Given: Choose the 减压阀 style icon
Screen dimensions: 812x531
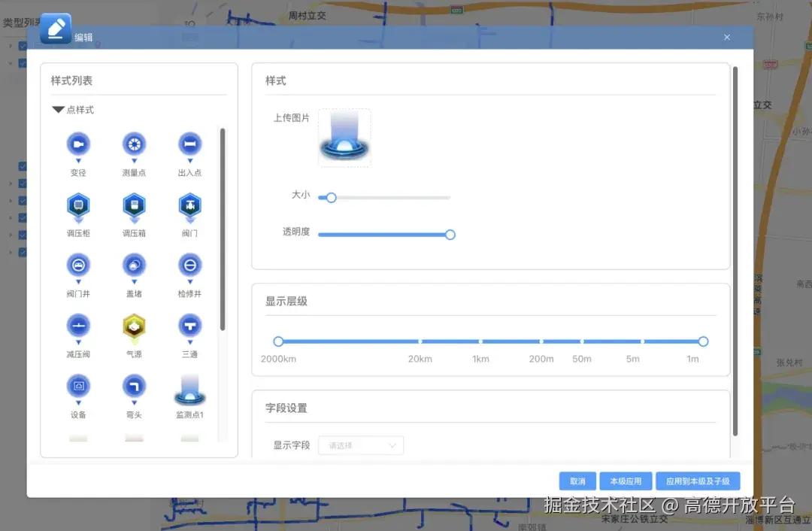Looking at the screenshot, I should (78, 329).
